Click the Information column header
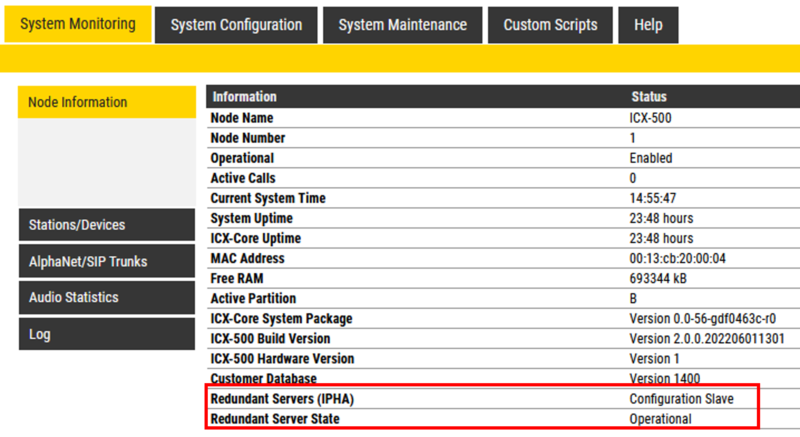 [x=245, y=97]
